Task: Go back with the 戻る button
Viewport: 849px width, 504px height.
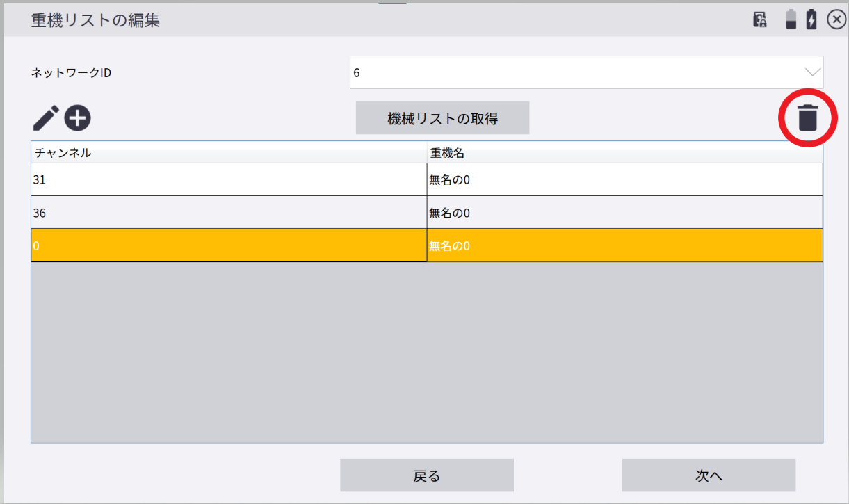Action: coord(426,475)
